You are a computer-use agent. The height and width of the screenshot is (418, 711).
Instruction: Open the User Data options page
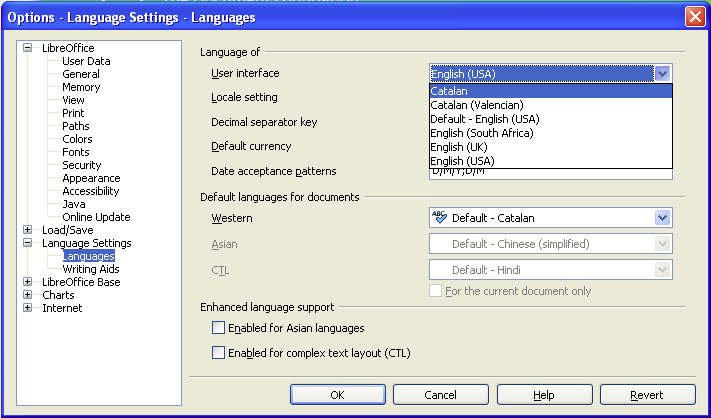[86, 61]
